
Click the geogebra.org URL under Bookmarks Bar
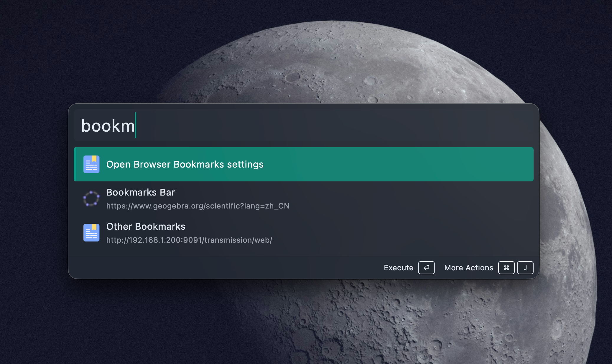[198, 206]
